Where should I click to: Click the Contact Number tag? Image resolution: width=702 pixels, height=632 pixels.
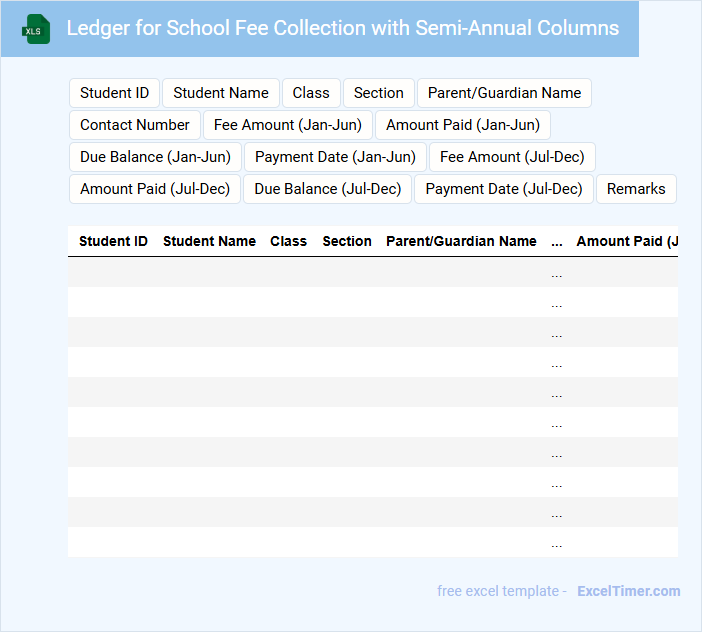point(135,125)
